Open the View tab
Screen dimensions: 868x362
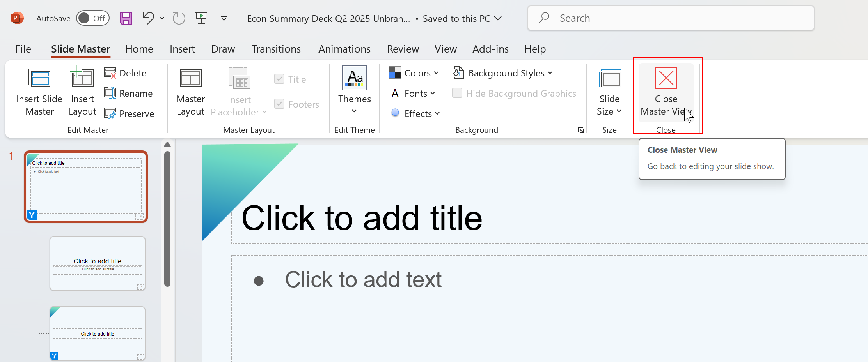click(446, 49)
